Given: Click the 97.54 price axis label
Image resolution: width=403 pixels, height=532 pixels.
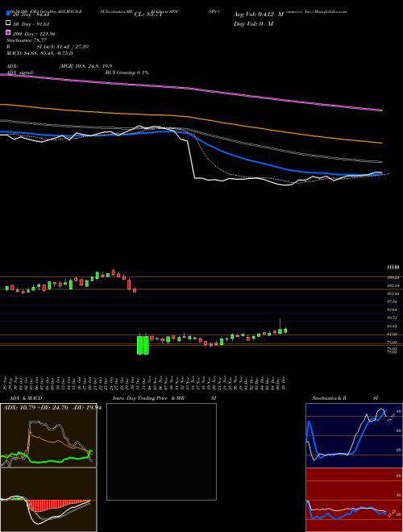Looking at the screenshot, I should pos(393,301).
